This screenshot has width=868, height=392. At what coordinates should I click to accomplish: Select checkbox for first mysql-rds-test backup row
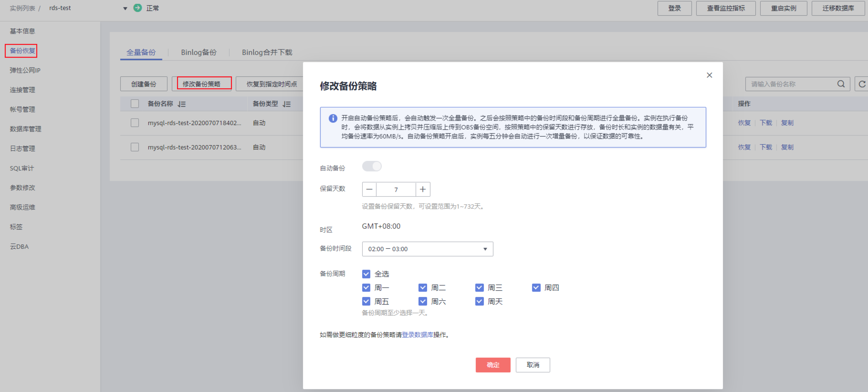135,123
